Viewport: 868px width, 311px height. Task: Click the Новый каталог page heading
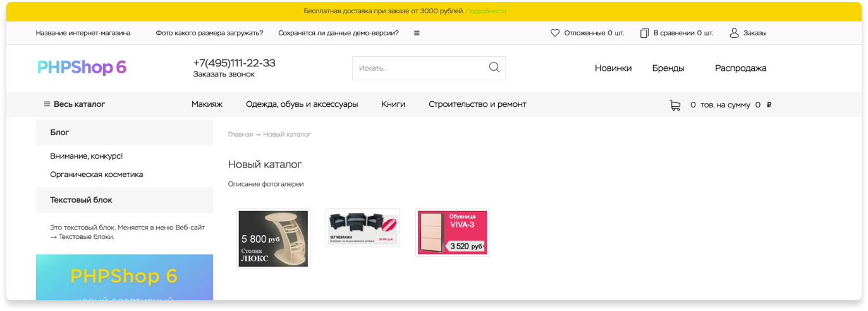click(x=265, y=164)
